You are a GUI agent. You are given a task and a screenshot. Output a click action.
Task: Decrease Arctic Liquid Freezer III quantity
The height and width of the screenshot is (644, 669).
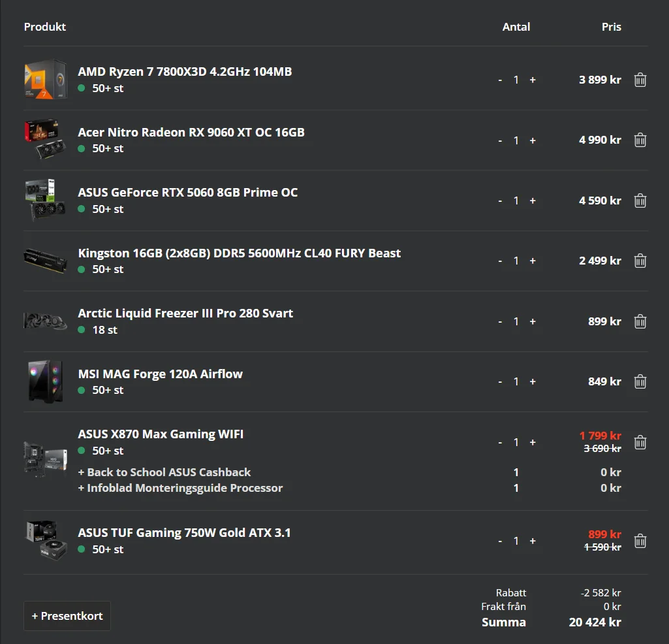pyautogui.click(x=500, y=321)
